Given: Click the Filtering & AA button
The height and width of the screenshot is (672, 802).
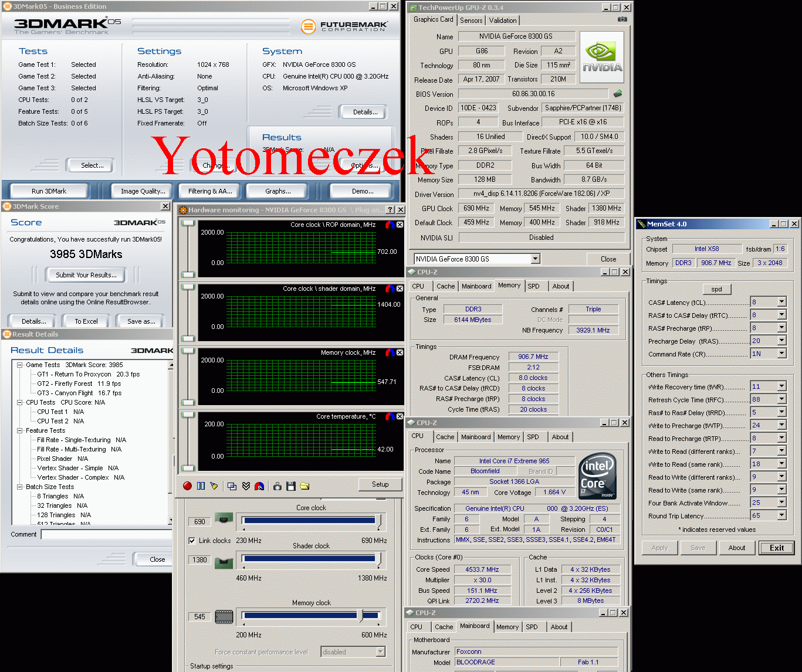Looking at the screenshot, I should pyautogui.click(x=210, y=191).
